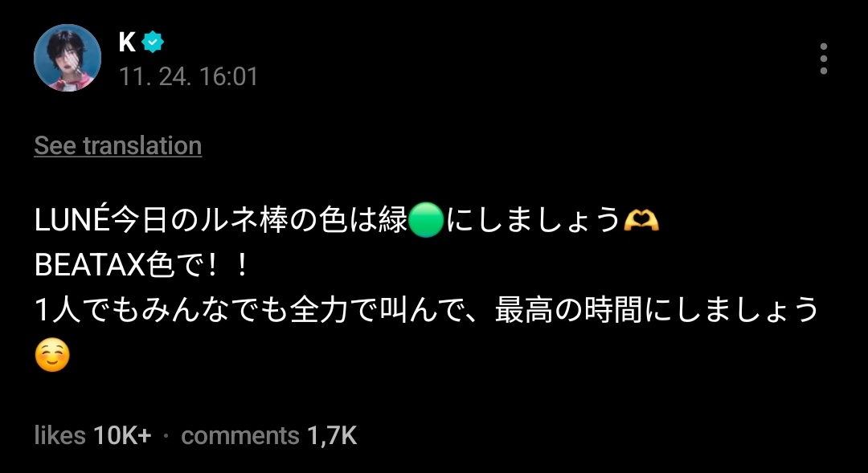Click the See translation link
The image size is (868, 473).
click(118, 146)
